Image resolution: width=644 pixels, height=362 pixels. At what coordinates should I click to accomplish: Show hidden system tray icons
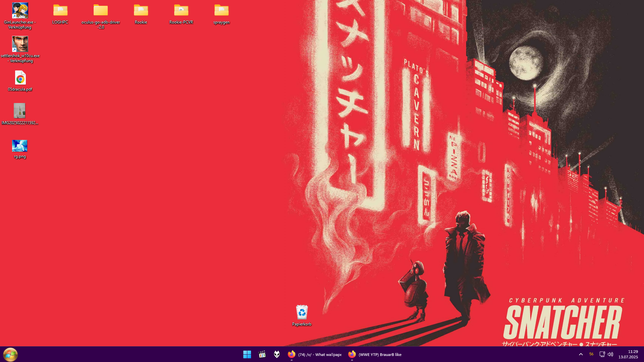coord(581,354)
